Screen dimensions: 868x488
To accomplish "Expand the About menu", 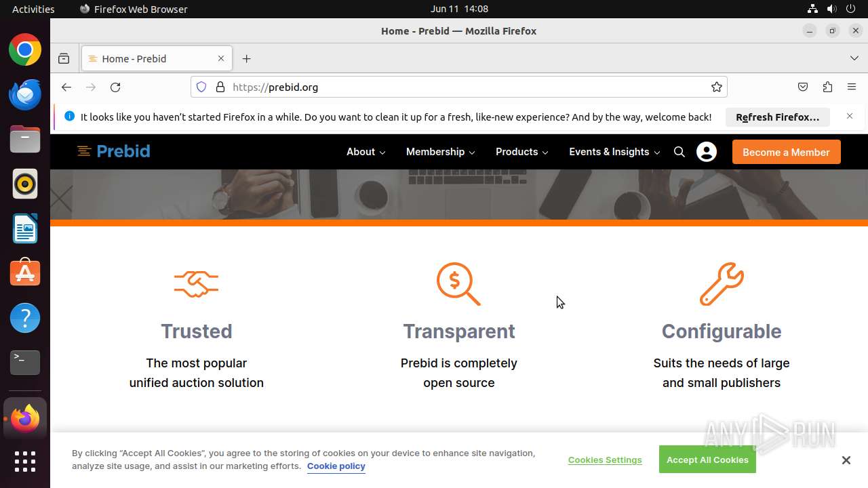I will 366,152.
